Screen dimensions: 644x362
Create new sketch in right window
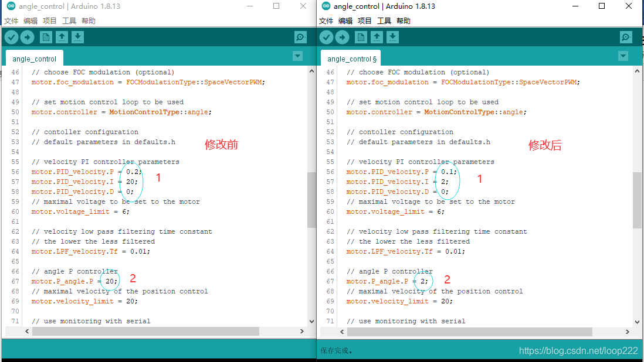pyautogui.click(x=361, y=37)
